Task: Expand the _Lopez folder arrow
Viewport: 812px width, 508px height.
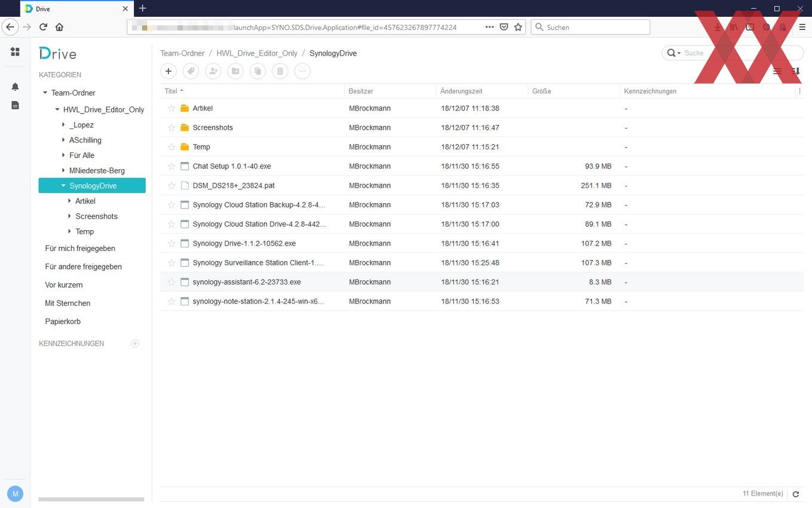Action: [63, 125]
